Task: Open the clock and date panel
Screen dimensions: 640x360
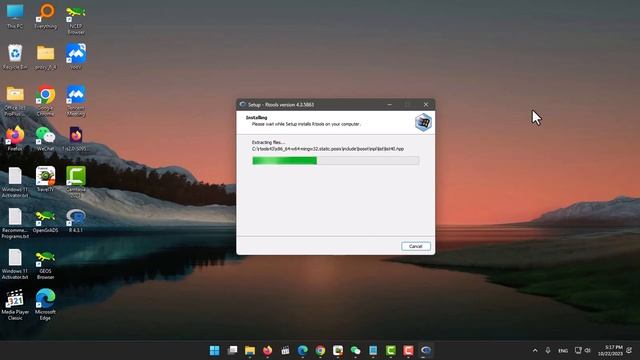Action: click(x=611, y=350)
